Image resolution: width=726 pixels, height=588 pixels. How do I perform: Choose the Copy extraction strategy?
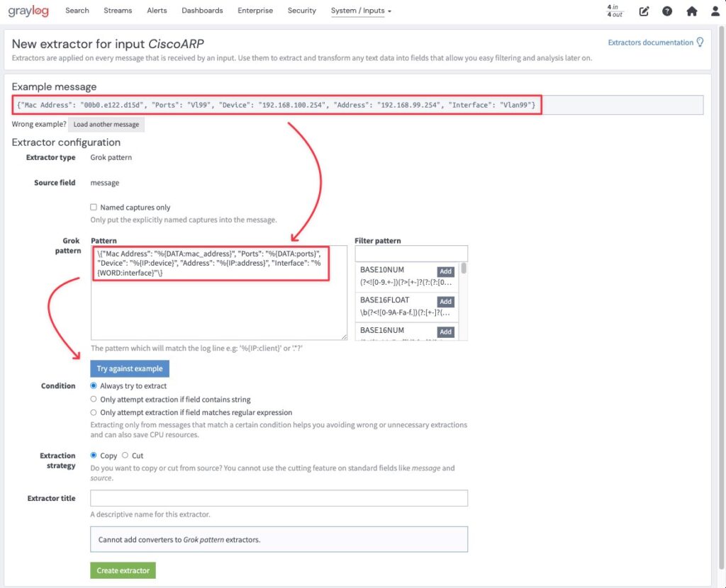click(94, 456)
